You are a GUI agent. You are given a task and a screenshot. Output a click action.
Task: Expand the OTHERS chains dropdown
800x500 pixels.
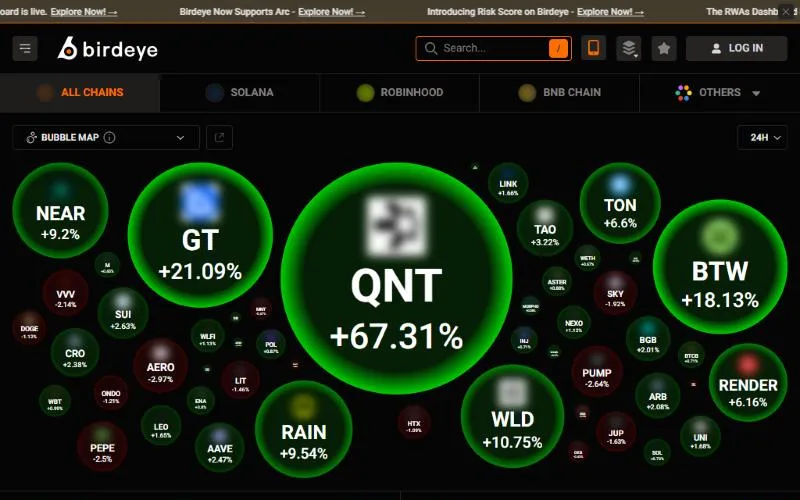[x=719, y=92]
